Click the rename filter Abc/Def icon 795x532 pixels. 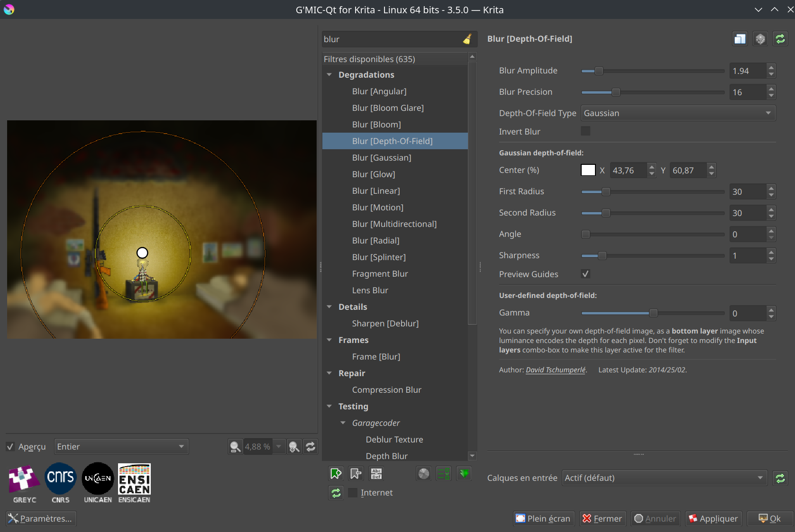[x=376, y=473]
